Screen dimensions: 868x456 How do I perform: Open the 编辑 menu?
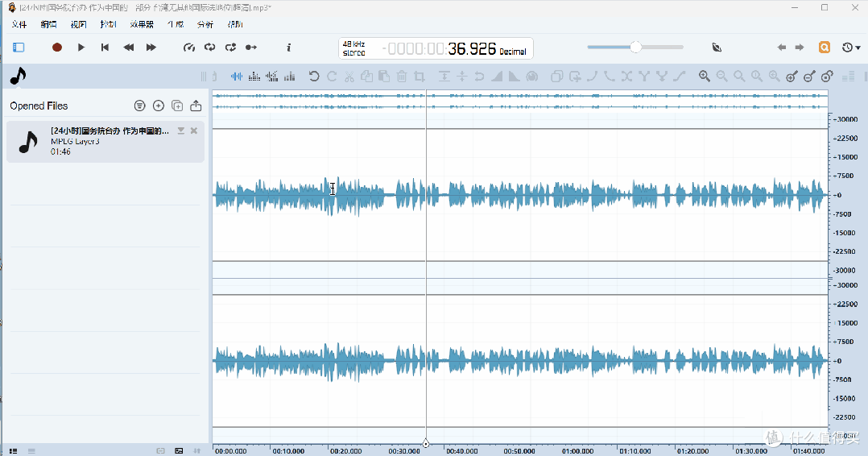coord(48,24)
